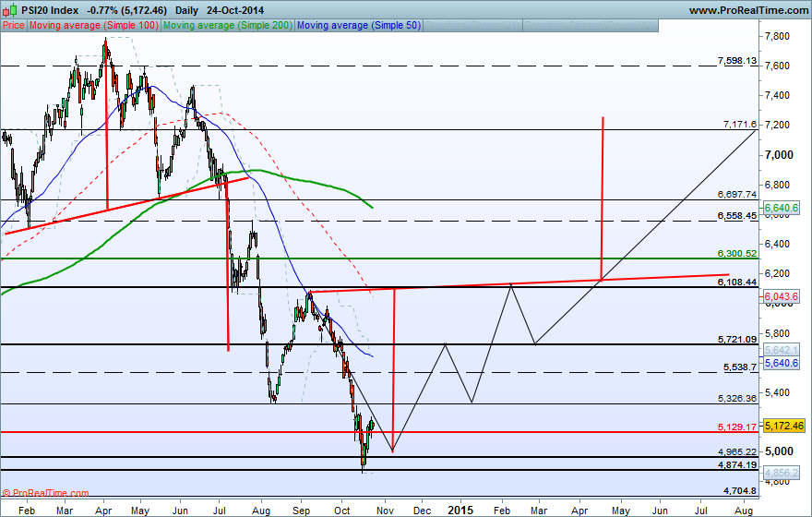Click the Oct month label on time axis

[342, 511]
